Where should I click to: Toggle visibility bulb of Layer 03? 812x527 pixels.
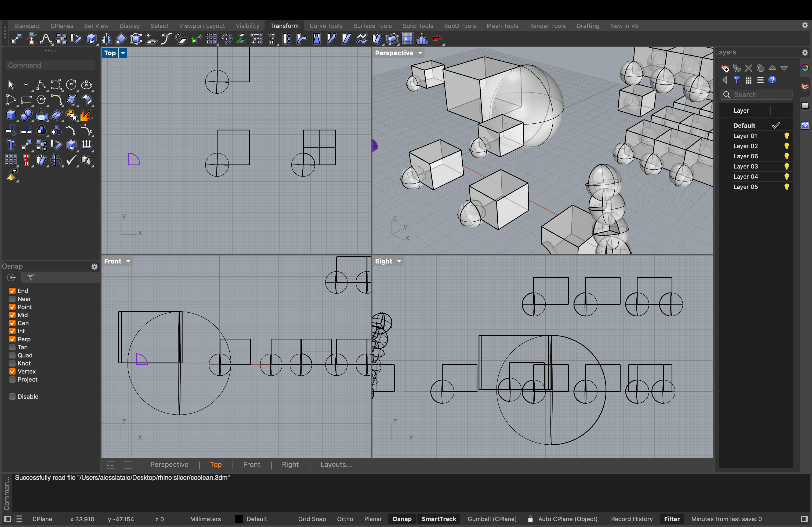pos(786,166)
